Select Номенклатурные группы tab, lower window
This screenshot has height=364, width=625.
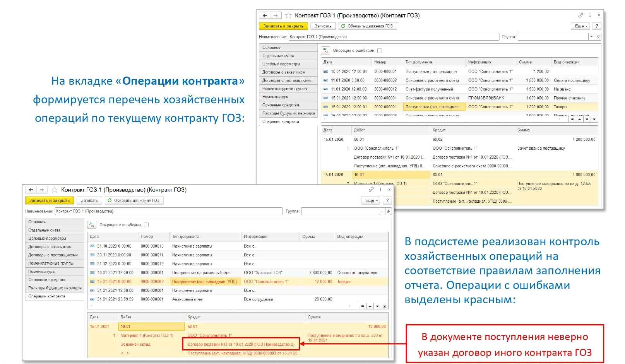coord(55,263)
